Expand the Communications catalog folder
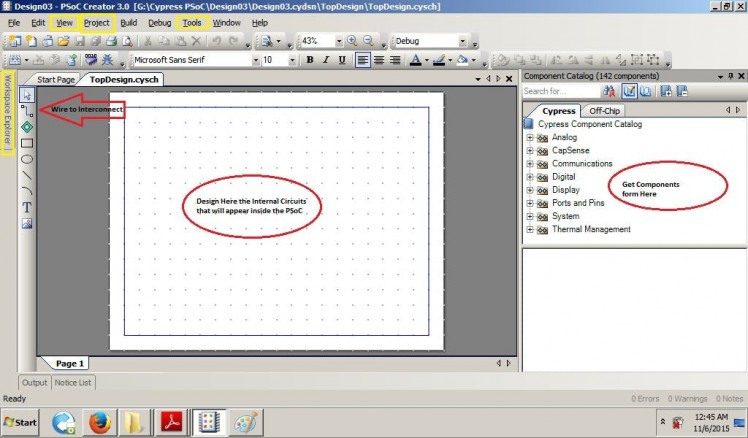Image resolution: width=748 pixels, height=438 pixels. click(530, 164)
